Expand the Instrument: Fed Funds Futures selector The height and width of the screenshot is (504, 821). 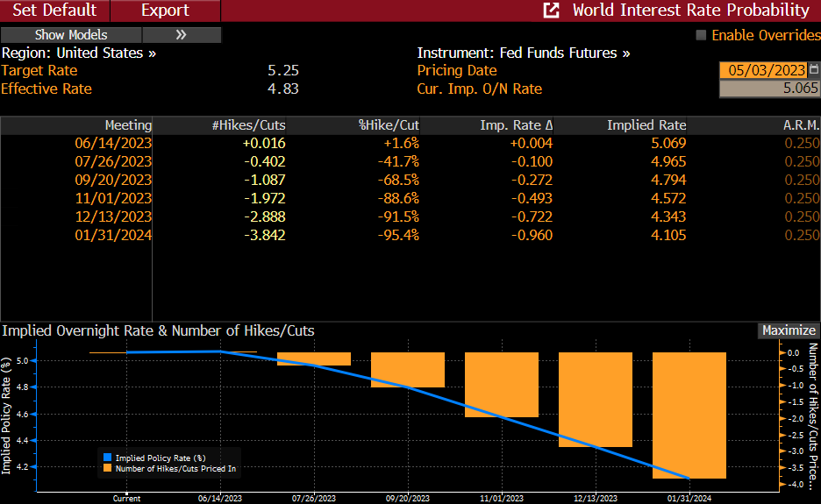pos(523,53)
